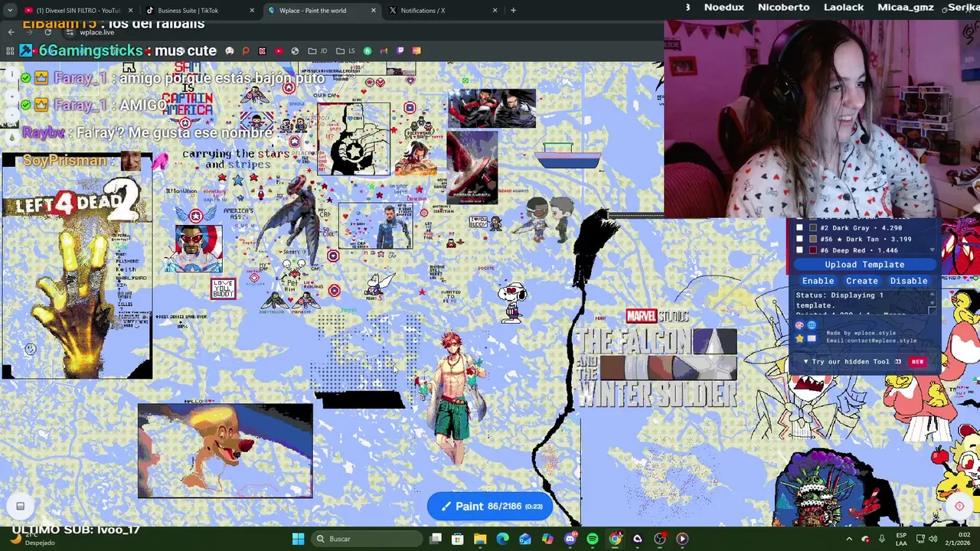
Task: Open the Kick bookmark icon
Action: pyautogui.click(x=262, y=51)
